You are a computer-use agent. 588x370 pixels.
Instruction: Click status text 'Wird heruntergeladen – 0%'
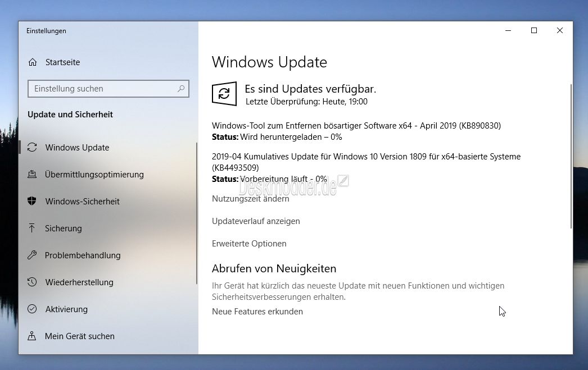click(291, 137)
